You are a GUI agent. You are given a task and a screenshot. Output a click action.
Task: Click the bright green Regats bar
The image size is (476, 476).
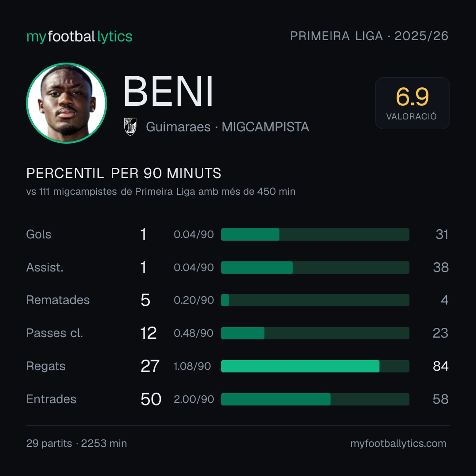pyautogui.click(x=300, y=366)
